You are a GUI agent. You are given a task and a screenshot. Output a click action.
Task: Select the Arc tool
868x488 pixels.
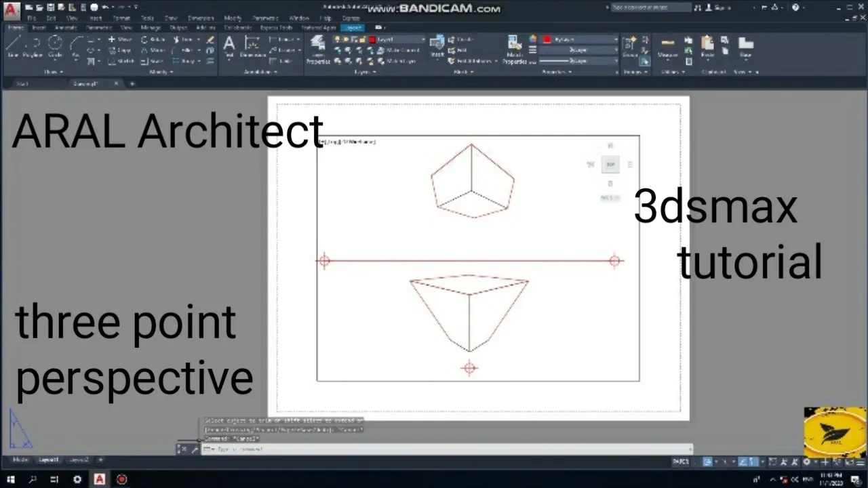click(76, 45)
